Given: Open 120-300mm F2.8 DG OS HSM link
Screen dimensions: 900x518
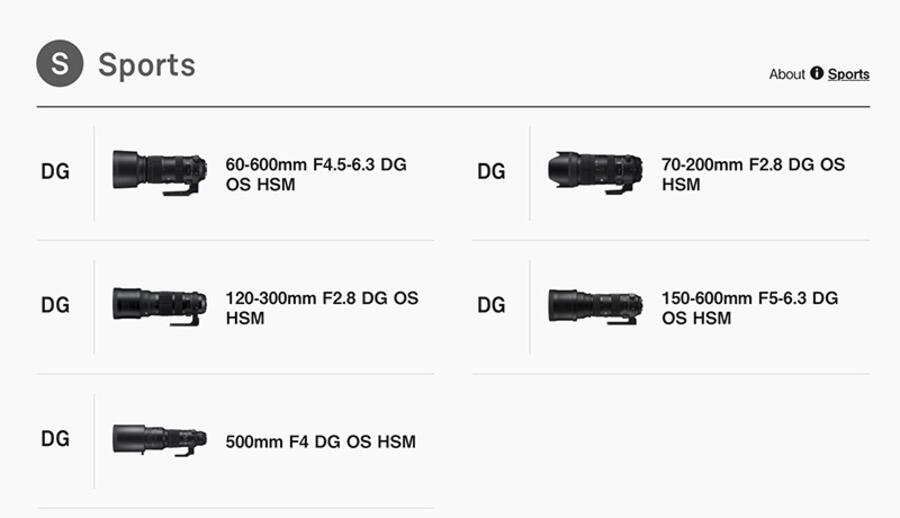Looking at the screenshot, I should (322, 308).
